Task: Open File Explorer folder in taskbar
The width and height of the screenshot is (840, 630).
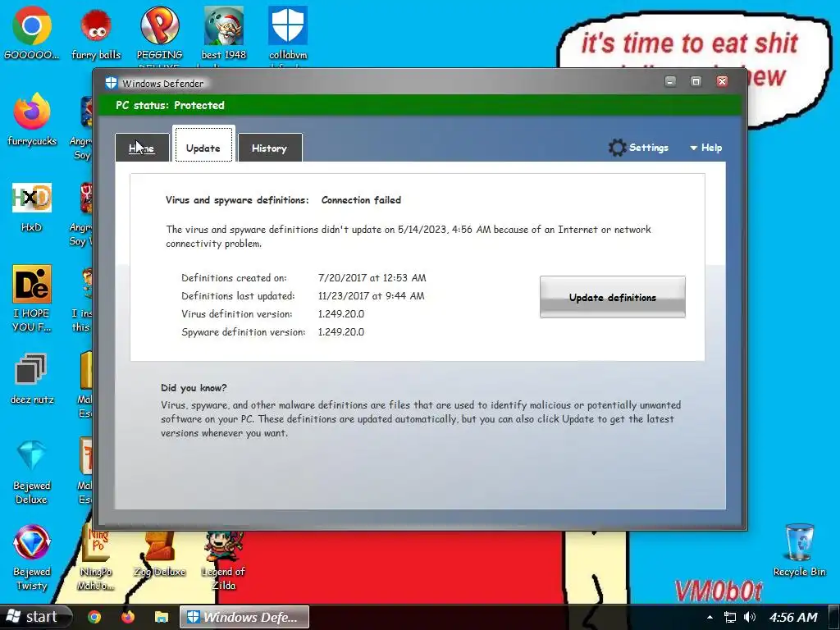Action: (x=162, y=617)
